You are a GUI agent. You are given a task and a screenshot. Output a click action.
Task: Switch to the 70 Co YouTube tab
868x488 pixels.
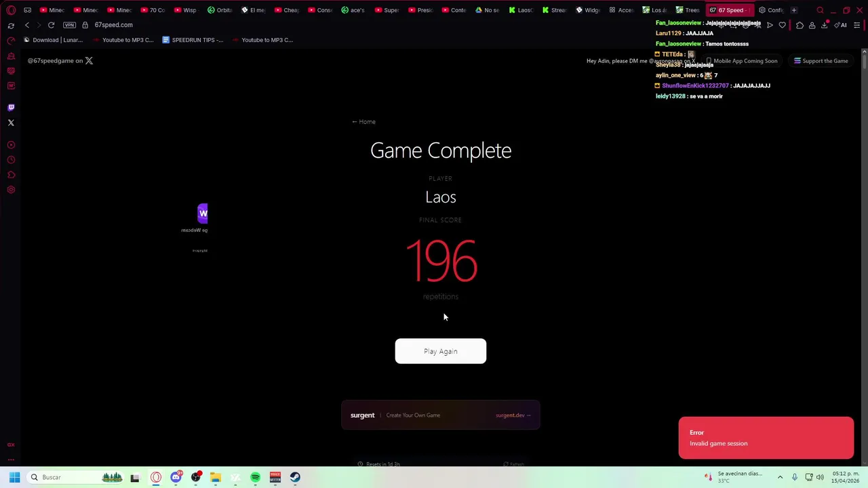pyautogui.click(x=153, y=10)
